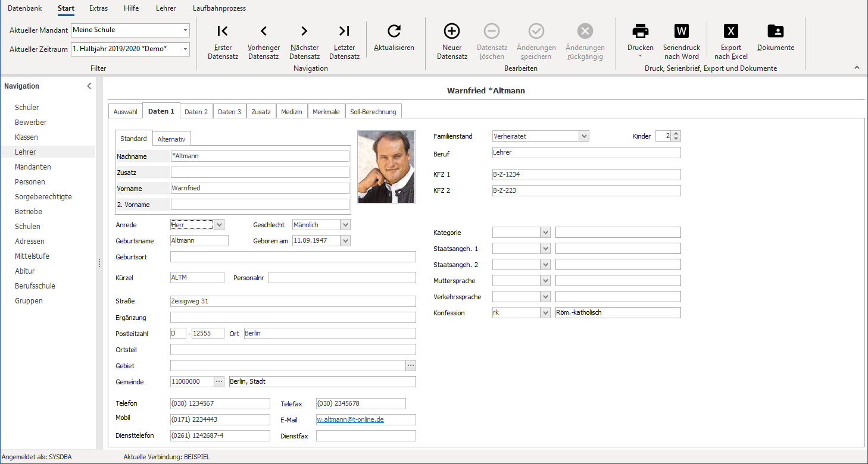The height and width of the screenshot is (464, 868).
Task: Open the Extras ribbon tab
Action: point(99,8)
